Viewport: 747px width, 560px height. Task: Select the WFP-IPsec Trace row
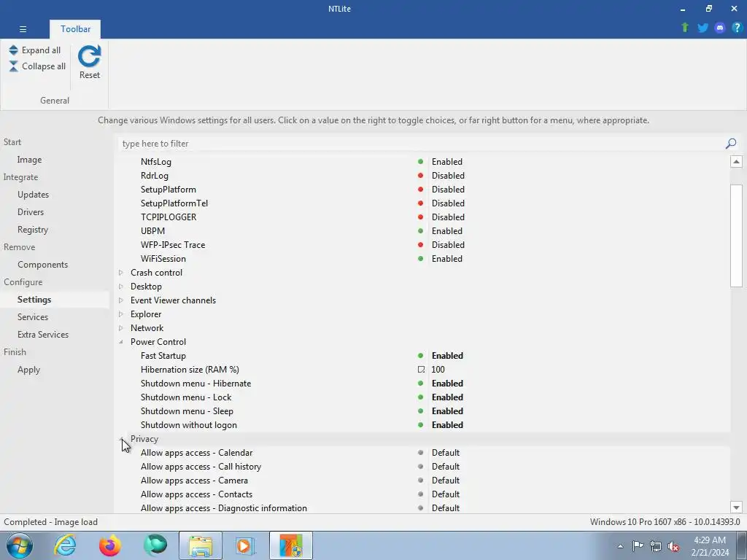pos(422,245)
